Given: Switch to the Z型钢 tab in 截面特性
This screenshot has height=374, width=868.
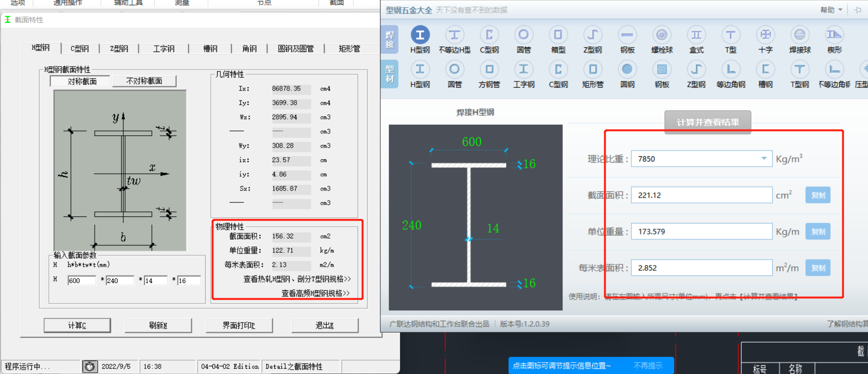Looking at the screenshot, I should click(x=119, y=49).
